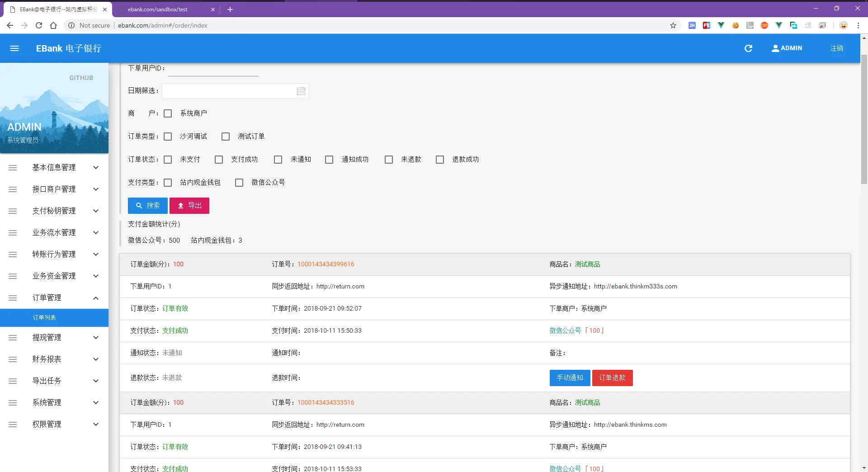Open the Chrome three-dot menu
This screenshot has height=472, width=868.
(858, 25)
